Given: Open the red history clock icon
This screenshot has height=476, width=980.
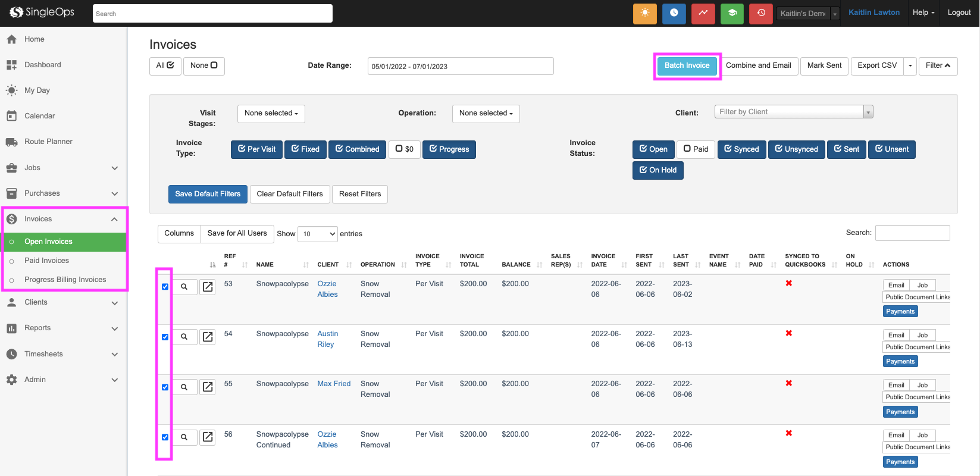Looking at the screenshot, I should pyautogui.click(x=761, y=13).
